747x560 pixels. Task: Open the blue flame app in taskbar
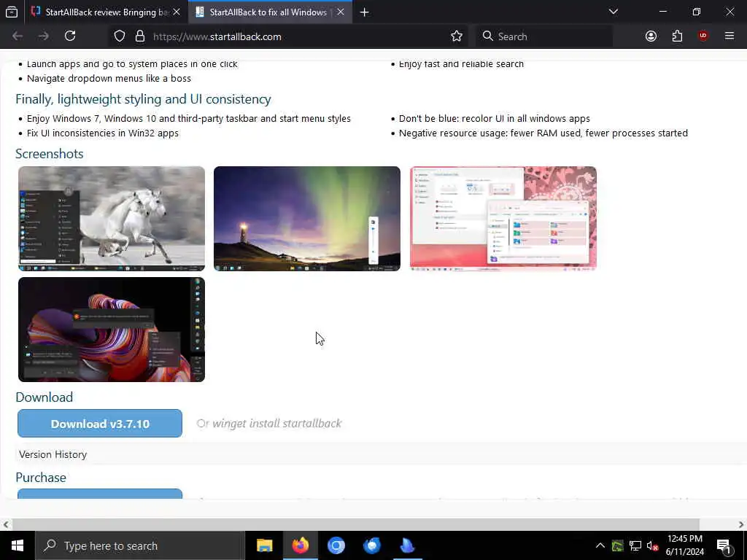(x=407, y=545)
